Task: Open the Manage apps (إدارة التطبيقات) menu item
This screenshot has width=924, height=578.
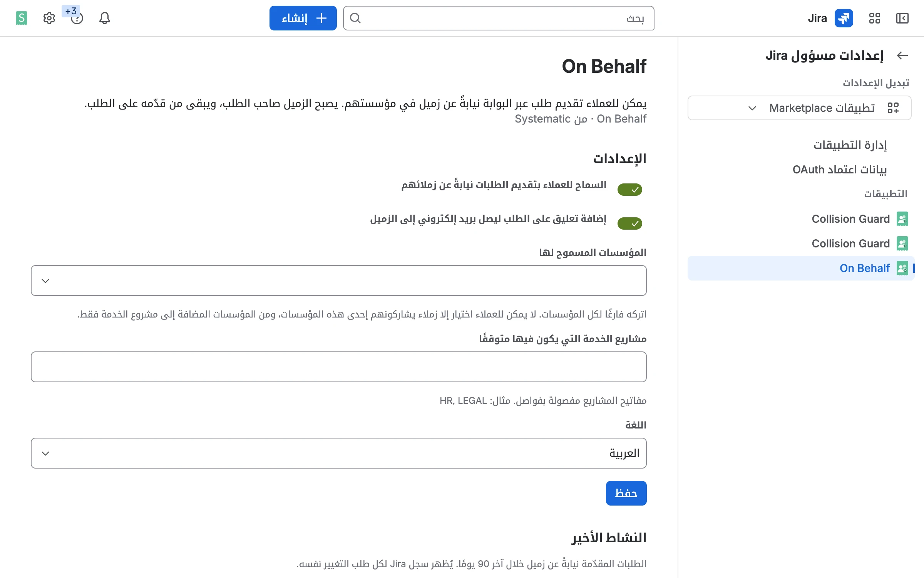Action: pyautogui.click(x=850, y=145)
